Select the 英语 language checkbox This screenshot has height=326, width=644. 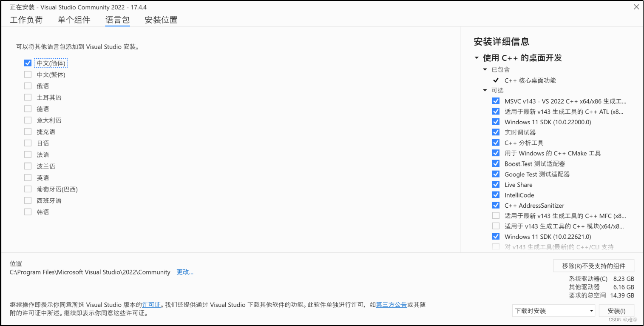click(28, 177)
